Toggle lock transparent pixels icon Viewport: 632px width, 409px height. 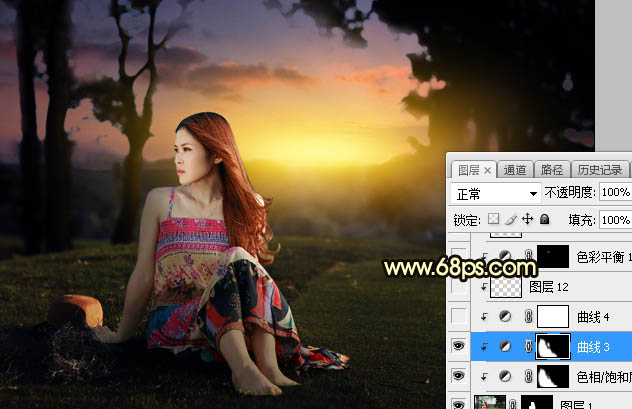click(x=493, y=219)
